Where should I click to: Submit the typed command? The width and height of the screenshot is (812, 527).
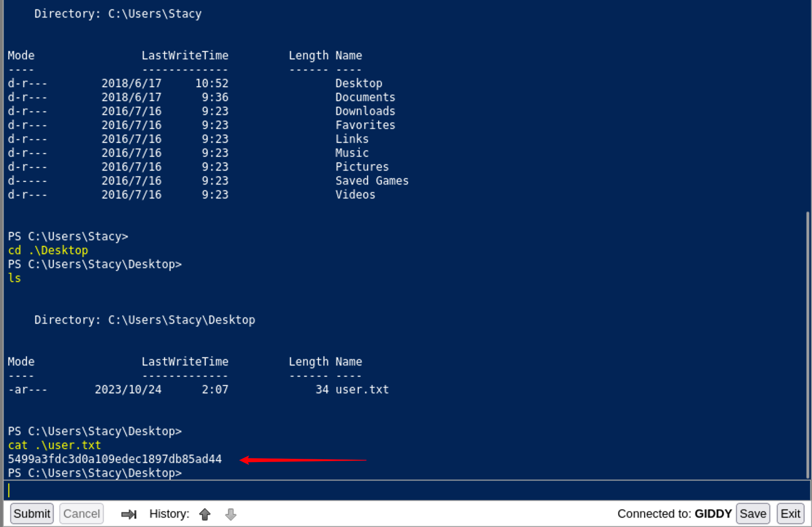click(32, 514)
